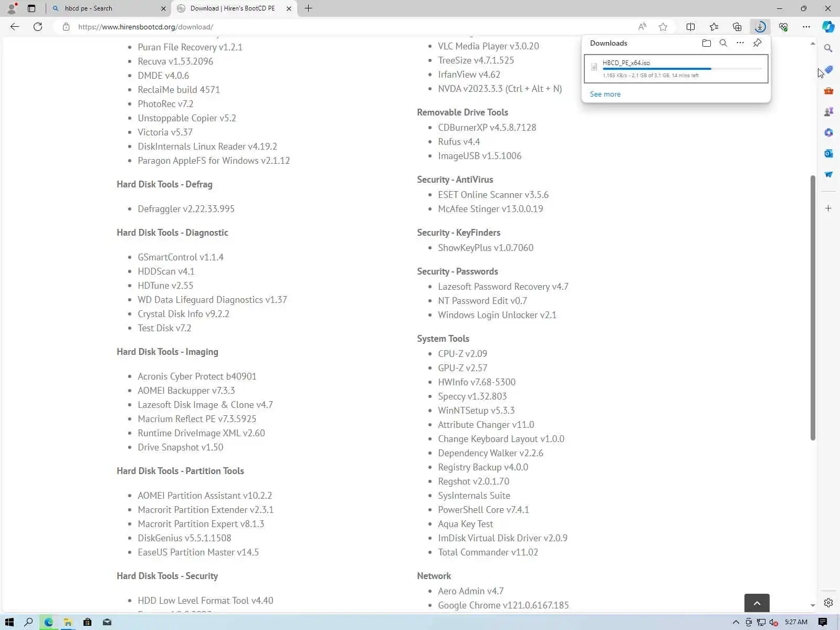
Task: Open the Drop sidebar icon
Action: [828, 174]
